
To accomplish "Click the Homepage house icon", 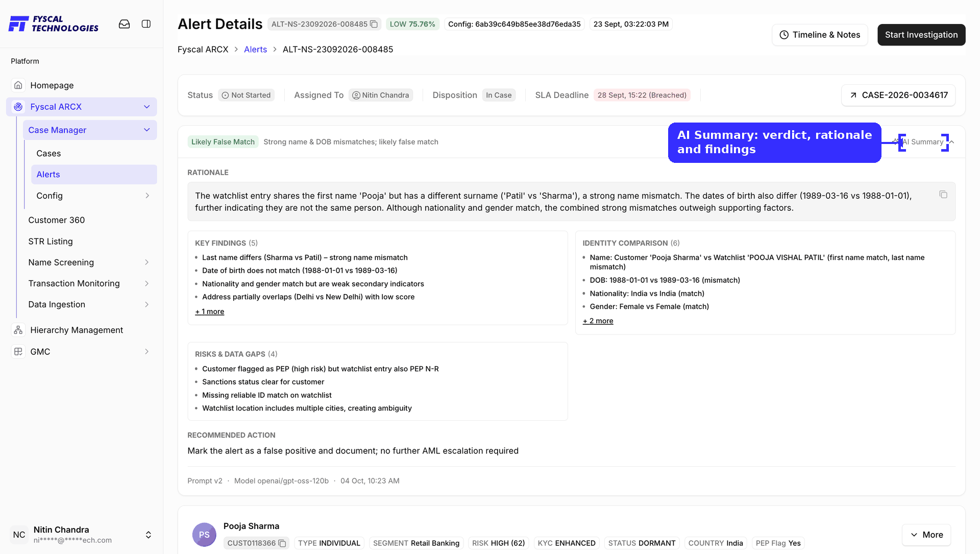I will [18, 85].
